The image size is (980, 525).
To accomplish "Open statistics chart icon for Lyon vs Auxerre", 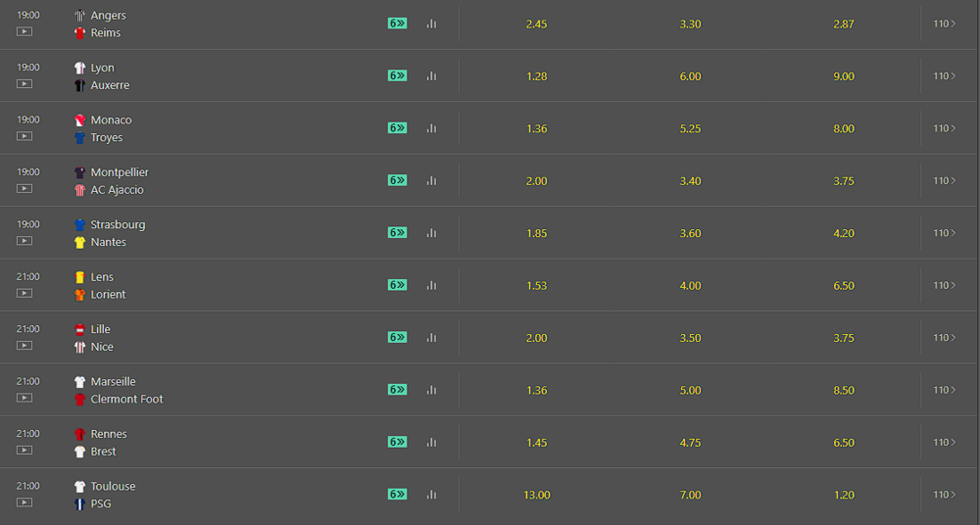I will pos(431,76).
